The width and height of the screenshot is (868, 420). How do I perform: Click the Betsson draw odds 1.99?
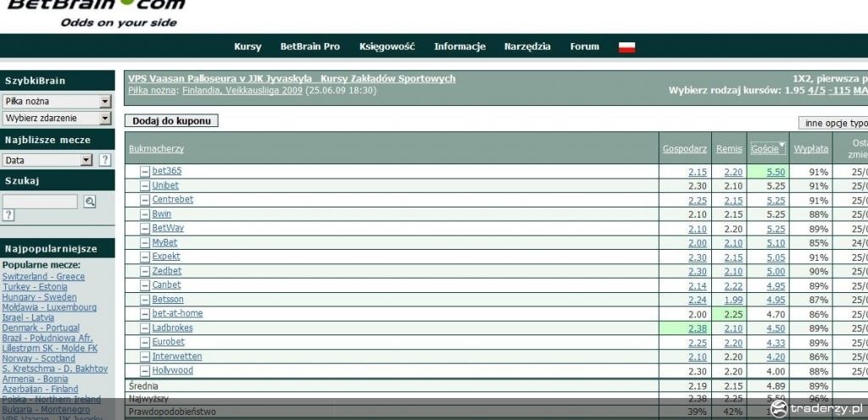733,300
